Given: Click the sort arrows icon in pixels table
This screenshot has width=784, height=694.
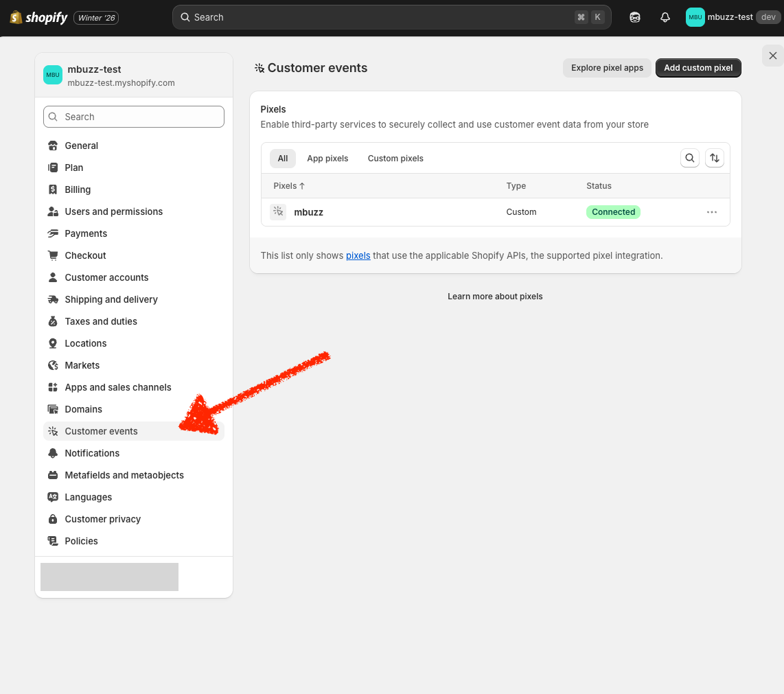Looking at the screenshot, I should pos(715,159).
